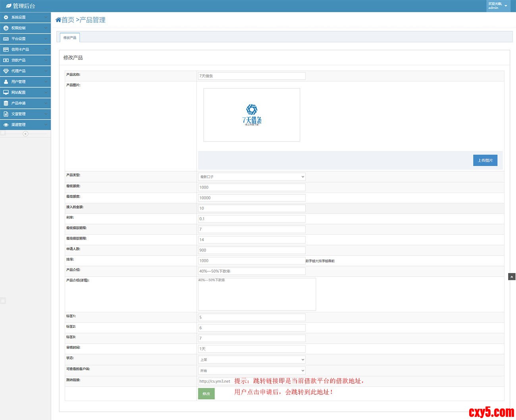Click the credit card icon for 信用卡产品
Screen dimensions: 516x420
(x=6, y=50)
